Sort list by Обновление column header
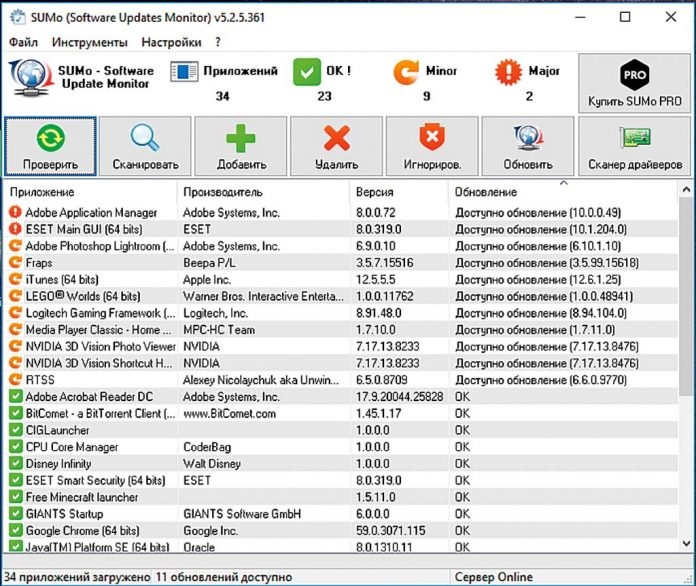Viewport: 696px width, 586px height. point(486,191)
